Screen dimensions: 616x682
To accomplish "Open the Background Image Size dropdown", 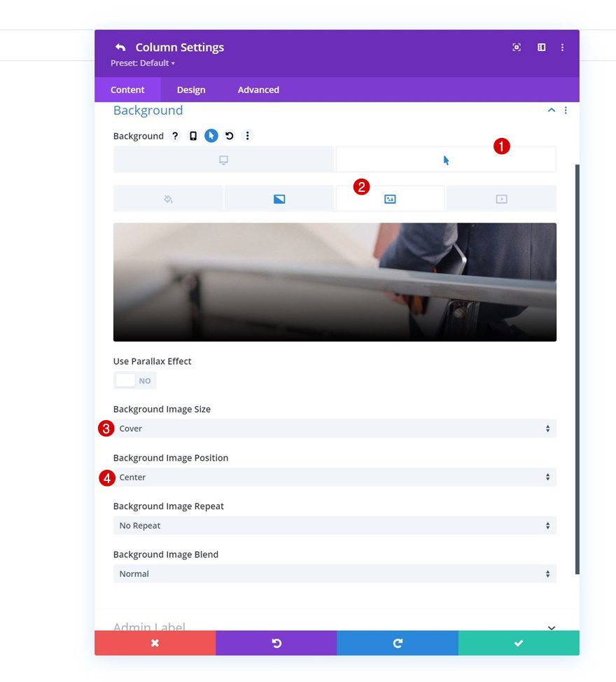I will coord(335,428).
